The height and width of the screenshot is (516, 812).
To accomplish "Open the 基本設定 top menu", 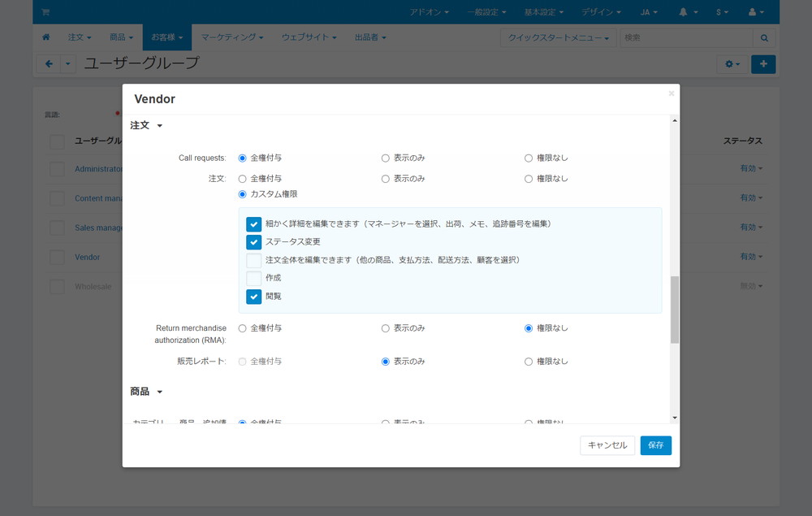I will pos(544,12).
